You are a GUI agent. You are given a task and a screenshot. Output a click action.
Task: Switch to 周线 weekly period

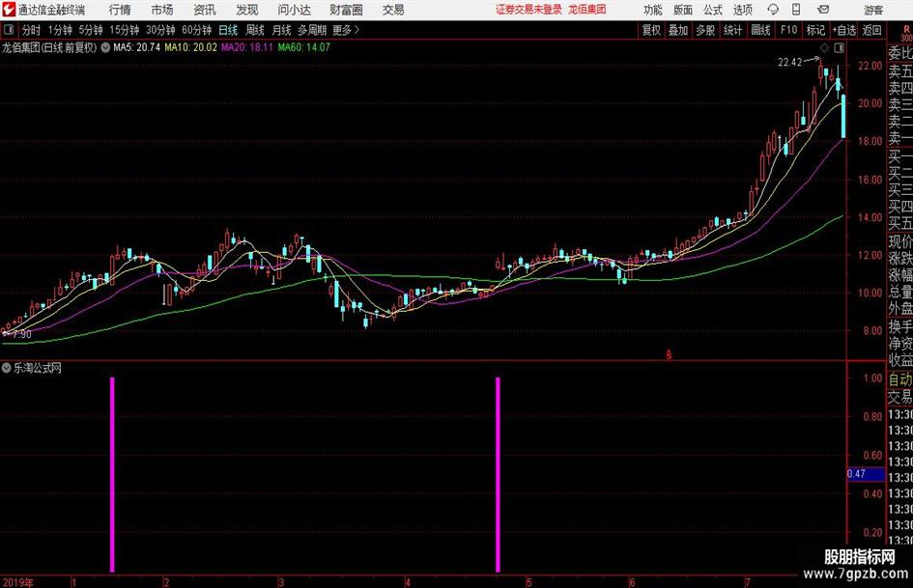click(x=254, y=30)
